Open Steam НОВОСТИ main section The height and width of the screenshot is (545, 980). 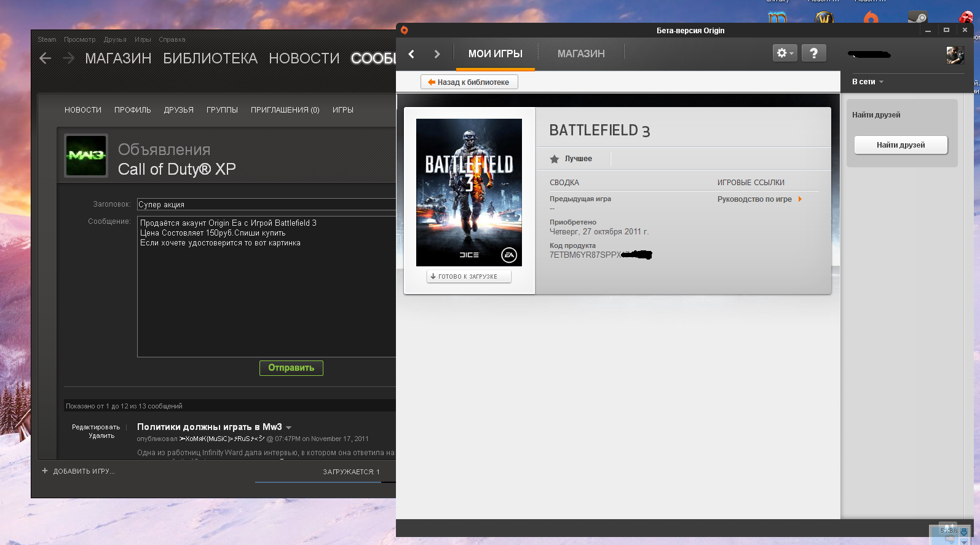pyautogui.click(x=304, y=58)
